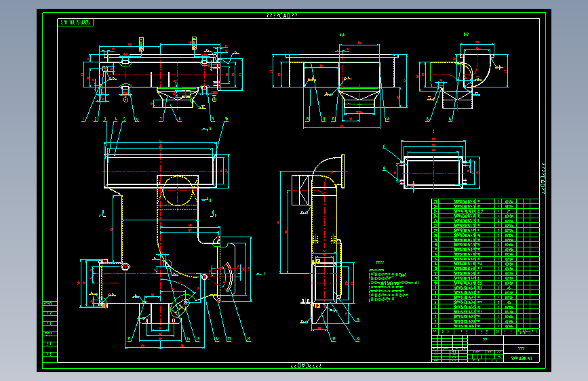Click the B-B section view label
The image size is (588, 381).
466,34
